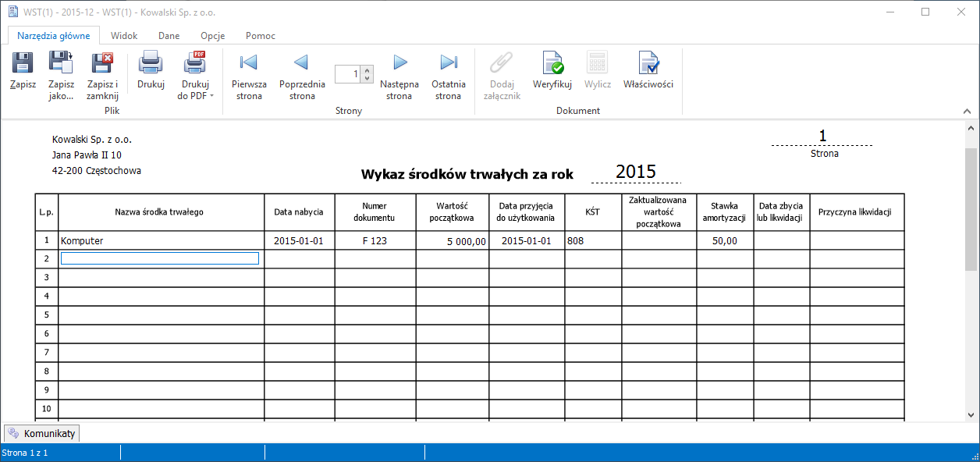The width and height of the screenshot is (980, 462).
Task: Open the Komunikaty bottom tab
Action: point(42,433)
